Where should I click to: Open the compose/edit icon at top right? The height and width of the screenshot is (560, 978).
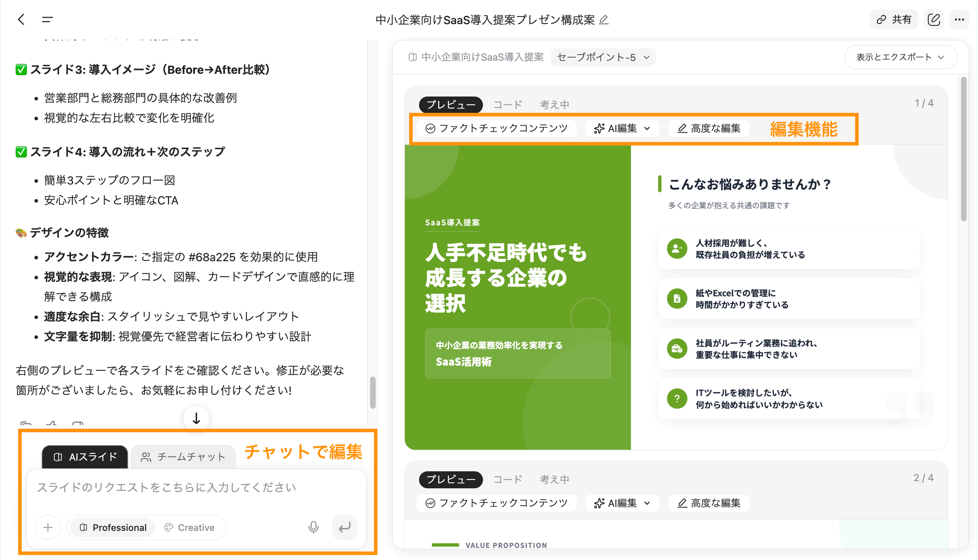pyautogui.click(x=933, y=20)
